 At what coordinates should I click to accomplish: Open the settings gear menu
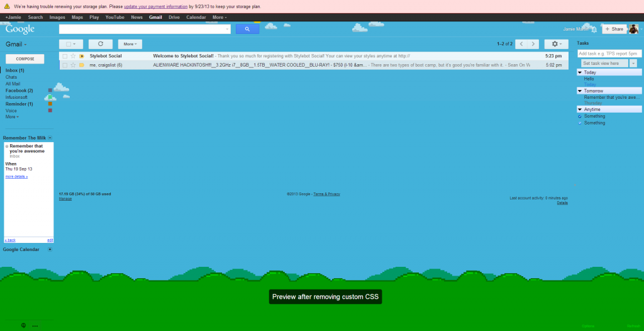pyautogui.click(x=556, y=44)
